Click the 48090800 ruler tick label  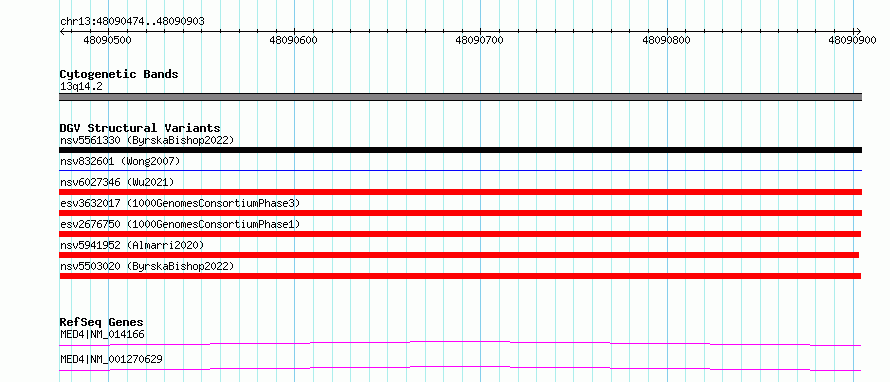click(x=666, y=40)
